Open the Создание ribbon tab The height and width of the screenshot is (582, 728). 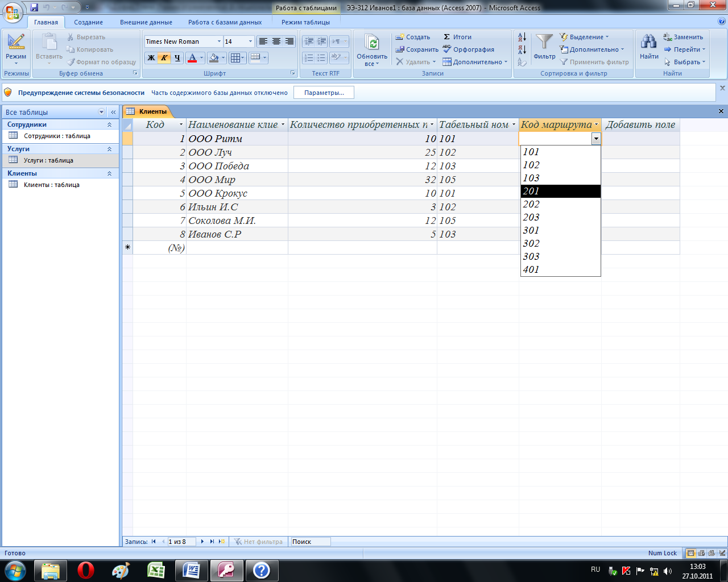pos(89,22)
